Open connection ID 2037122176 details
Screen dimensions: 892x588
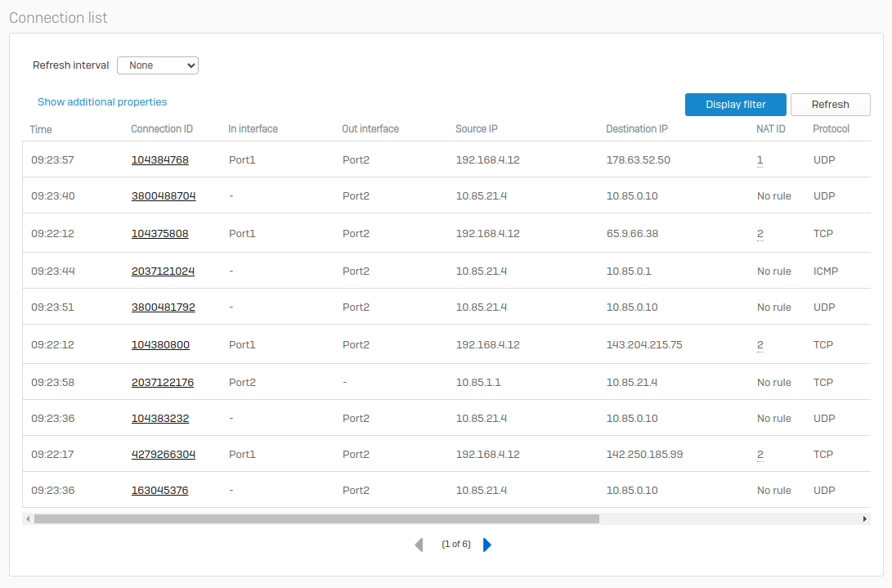coord(163,382)
